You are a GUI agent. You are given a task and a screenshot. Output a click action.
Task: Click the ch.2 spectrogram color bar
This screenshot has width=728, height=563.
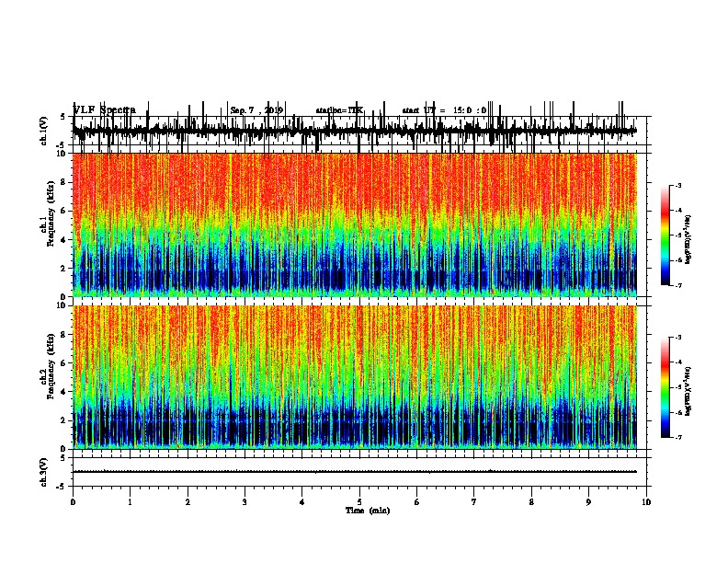665,387
